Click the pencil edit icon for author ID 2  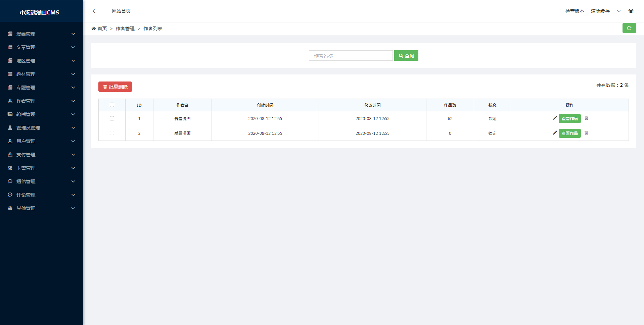tap(555, 133)
